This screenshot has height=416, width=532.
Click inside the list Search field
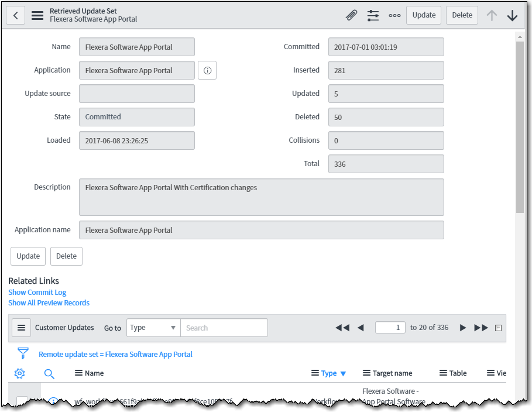click(224, 328)
